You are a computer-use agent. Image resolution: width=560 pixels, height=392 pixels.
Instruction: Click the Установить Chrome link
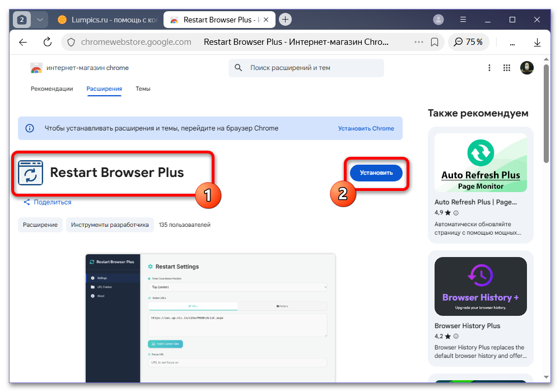pyautogui.click(x=366, y=128)
